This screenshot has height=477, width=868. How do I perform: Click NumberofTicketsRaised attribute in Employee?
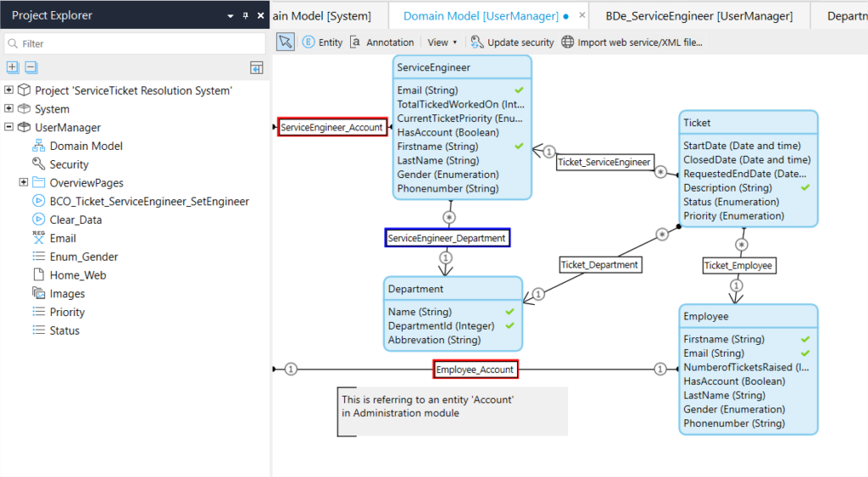tap(746, 367)
